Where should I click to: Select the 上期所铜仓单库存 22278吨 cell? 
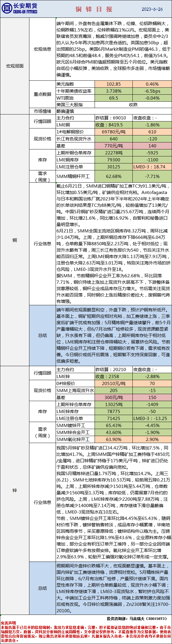(114, 153)
